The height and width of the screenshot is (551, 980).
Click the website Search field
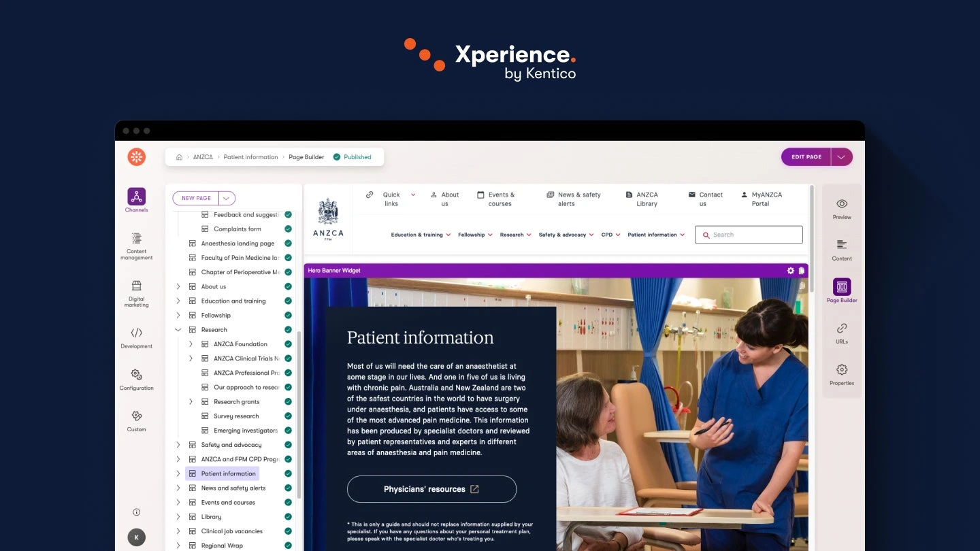749,235
